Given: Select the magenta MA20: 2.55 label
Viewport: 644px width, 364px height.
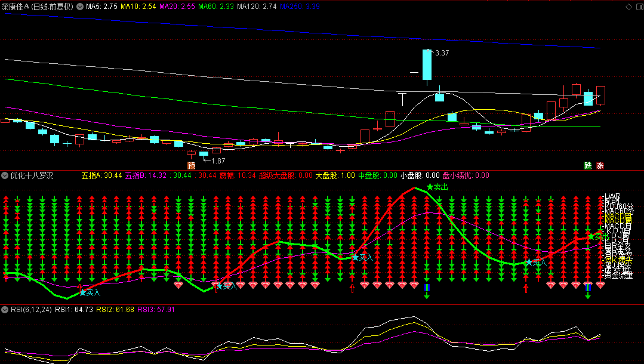Looking at the screenshot, I should click(177, 7).
